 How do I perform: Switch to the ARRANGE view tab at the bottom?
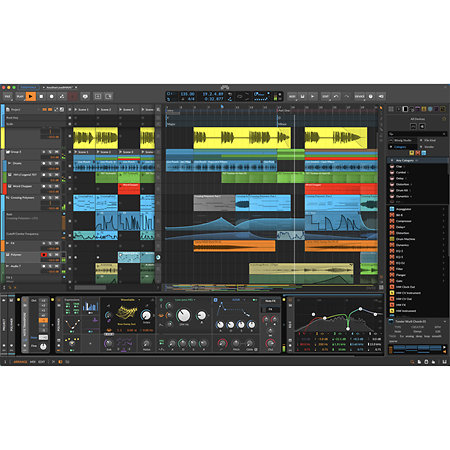pos(20,362)
